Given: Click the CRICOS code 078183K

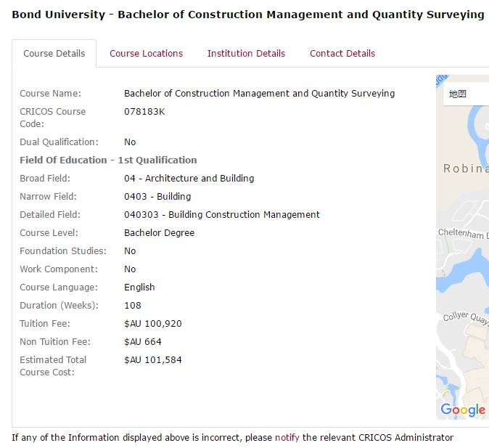Looking at the screenshot, I should coord(144,111).
